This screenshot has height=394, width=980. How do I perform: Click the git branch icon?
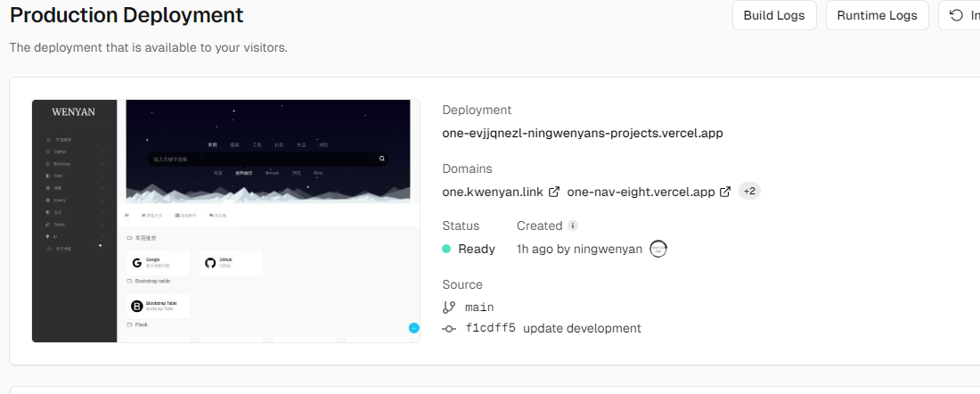tap(449, 307)
